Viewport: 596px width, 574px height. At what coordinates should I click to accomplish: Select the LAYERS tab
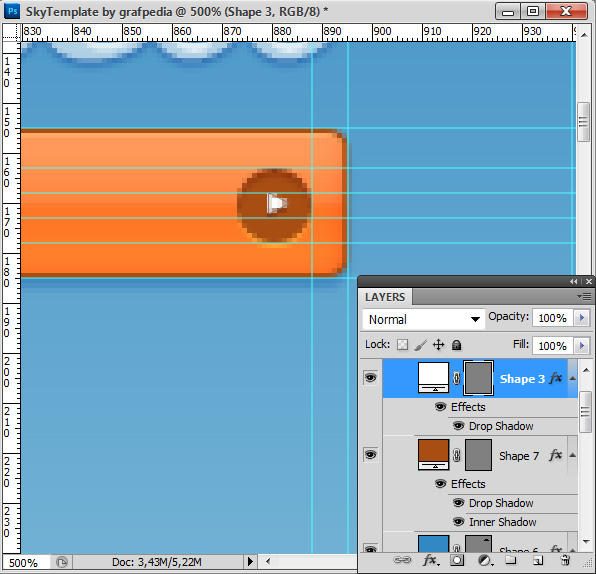385,297
